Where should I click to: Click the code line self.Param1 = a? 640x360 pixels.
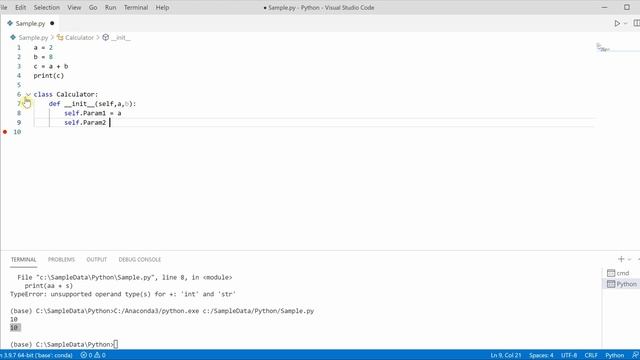pyautogui.click(x=93, y=113)
